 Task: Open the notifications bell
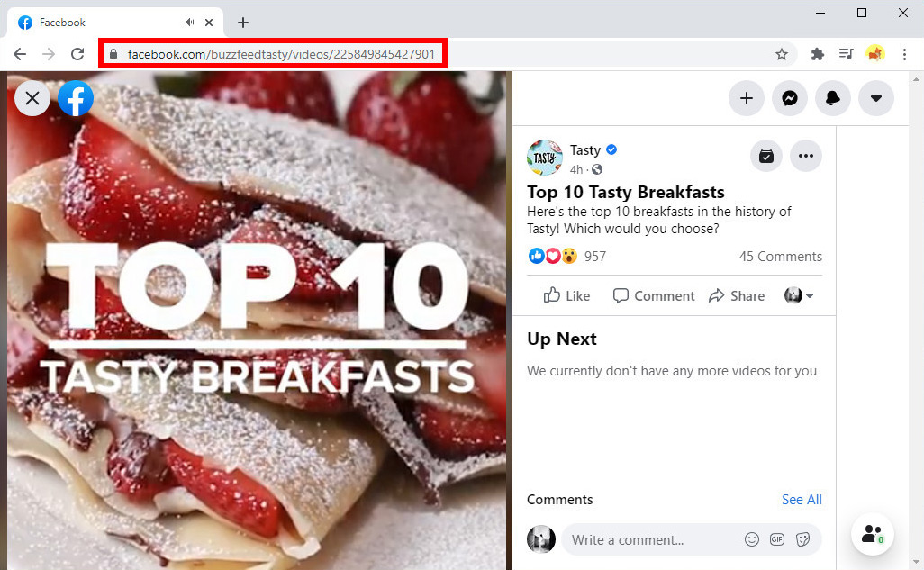[833, 98]
